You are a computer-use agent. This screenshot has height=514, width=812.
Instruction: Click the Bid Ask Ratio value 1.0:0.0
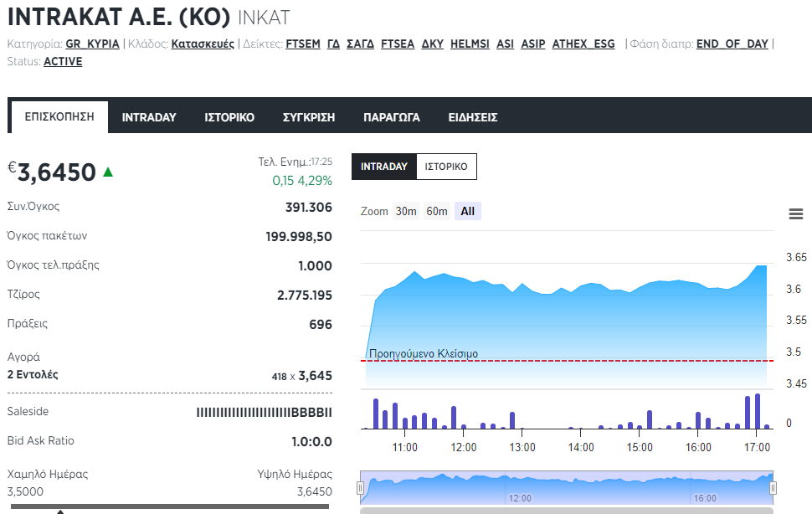311,442
